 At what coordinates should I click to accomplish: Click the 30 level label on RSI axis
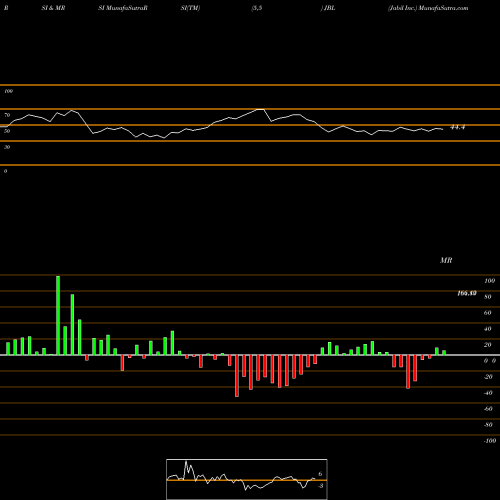pyautogui.click(x=7, y=147)
